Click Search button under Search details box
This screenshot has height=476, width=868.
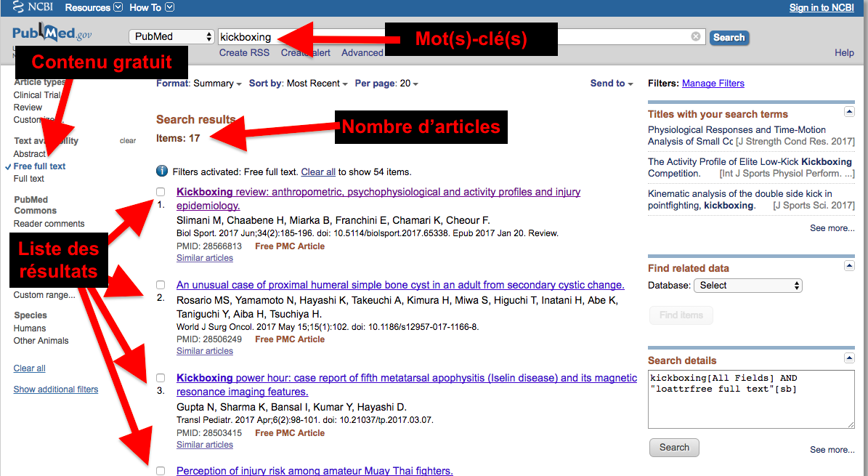click(x=674, y=447)
